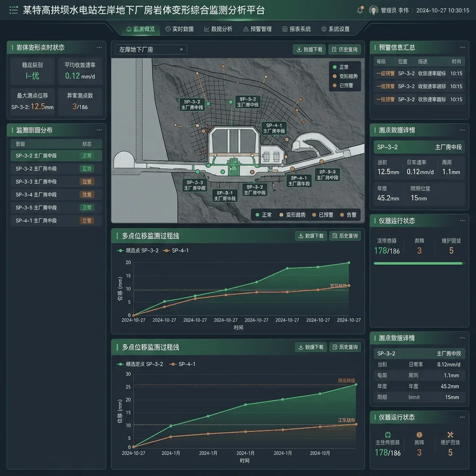Click the orange fault alert icon above 故障

coord(419,435)
